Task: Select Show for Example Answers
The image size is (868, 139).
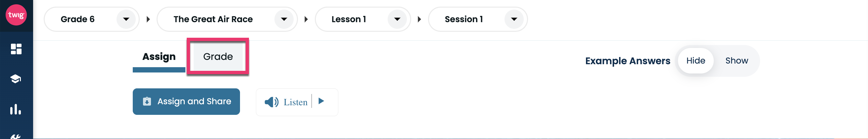Action: point(737,61)
